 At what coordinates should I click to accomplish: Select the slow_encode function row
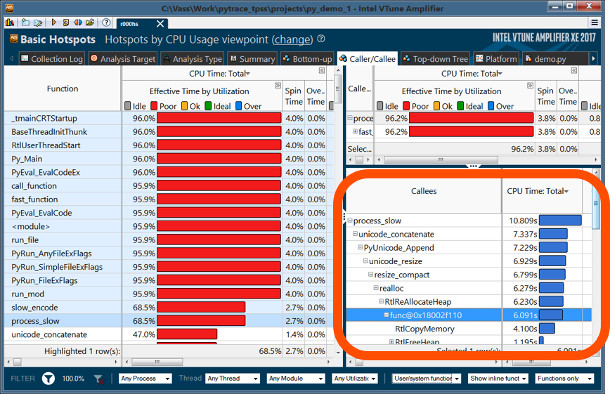pyautogui.click(x=168, y=307)
